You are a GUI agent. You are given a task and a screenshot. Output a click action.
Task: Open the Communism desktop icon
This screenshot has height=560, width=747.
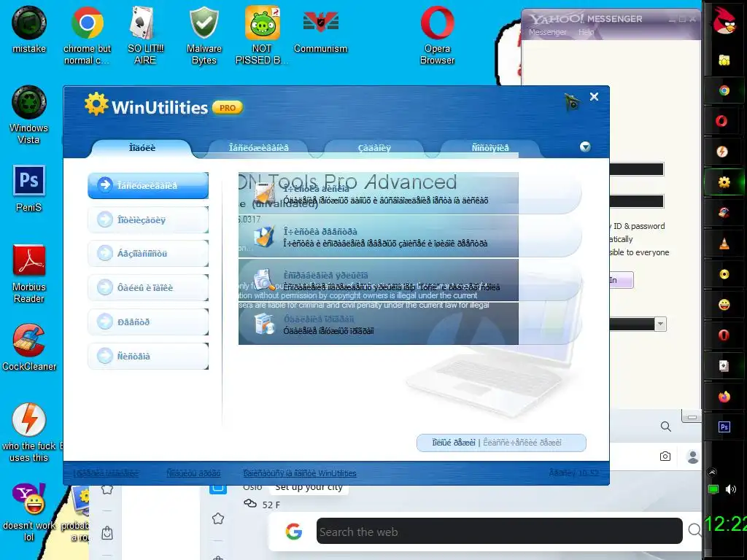[321, 28]
